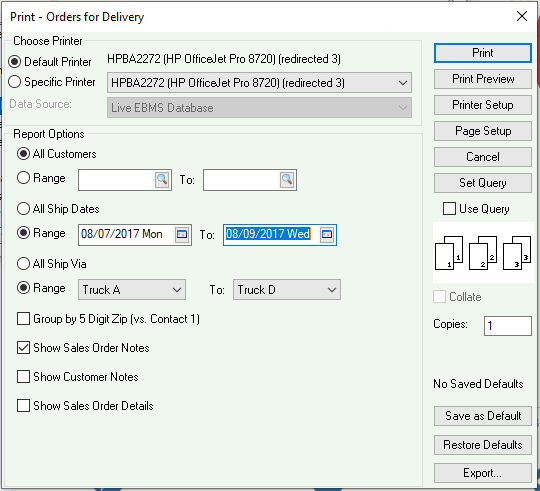Uncheck Show Sales Order Notes
The height and width of the screenshot is (491, 540).
click(x=23, y=348)
